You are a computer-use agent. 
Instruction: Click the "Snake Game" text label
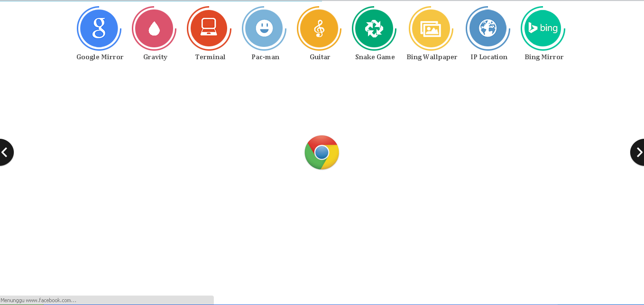pos(375,57)
